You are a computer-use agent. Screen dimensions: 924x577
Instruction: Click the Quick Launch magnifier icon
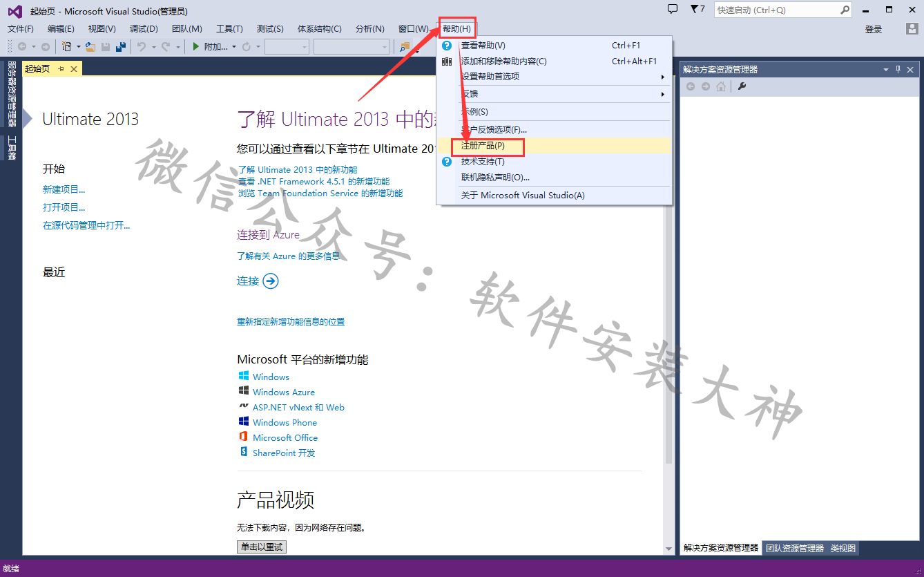click(845, 10)
